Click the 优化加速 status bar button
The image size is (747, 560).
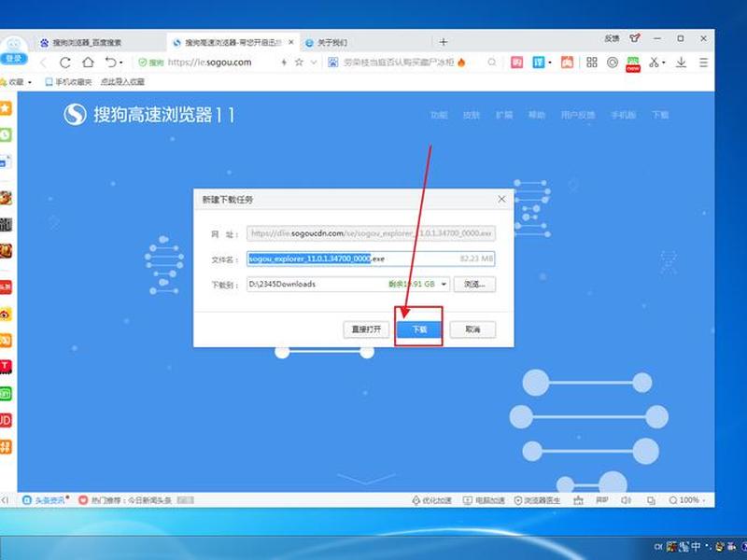tap(431, 500)
